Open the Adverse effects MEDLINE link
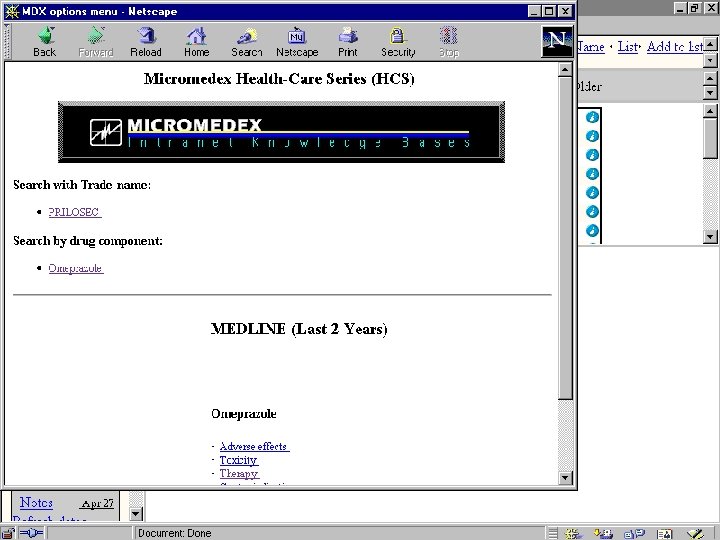Viewport: 720px width, 540px height. click(254, 446)
